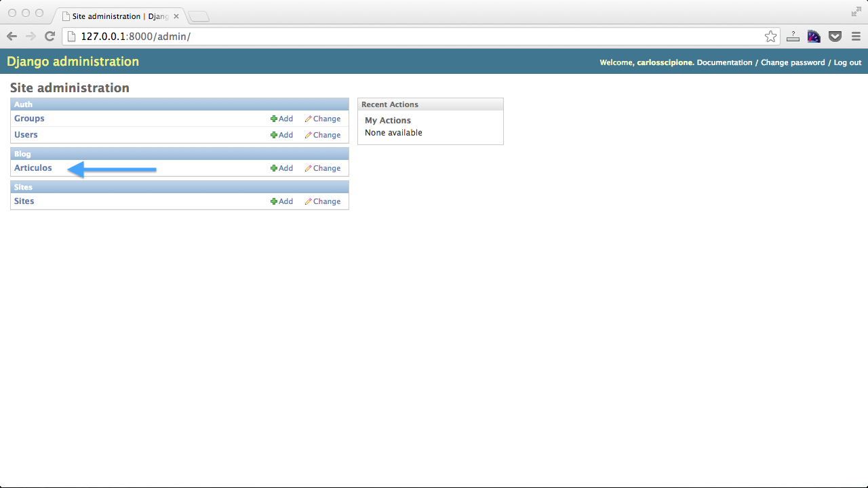Open the Chrome hamburger menu
Screen dimensions: 868x488
click(856, 37)
